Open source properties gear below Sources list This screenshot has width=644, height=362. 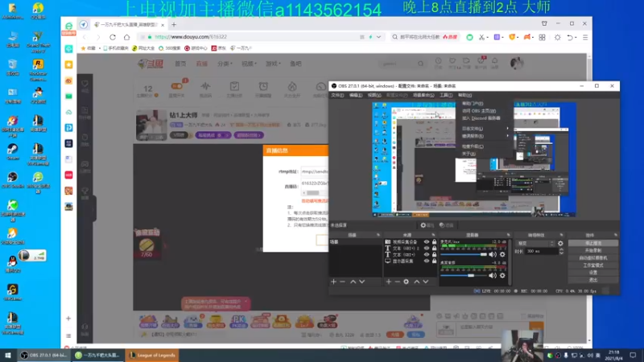[407, 282]
